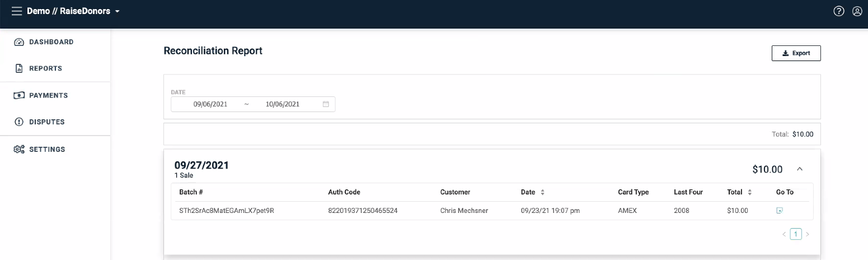Screen dimensions: 868x260
Task: Click the Export button
Action: 796,53
